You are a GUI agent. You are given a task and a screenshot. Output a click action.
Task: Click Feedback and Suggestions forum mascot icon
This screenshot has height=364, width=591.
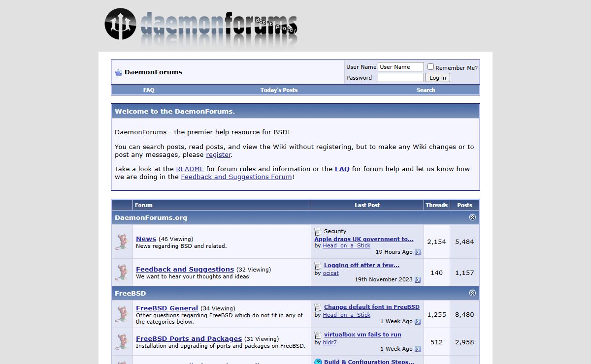pyautogui.click(x=122, y=273)
